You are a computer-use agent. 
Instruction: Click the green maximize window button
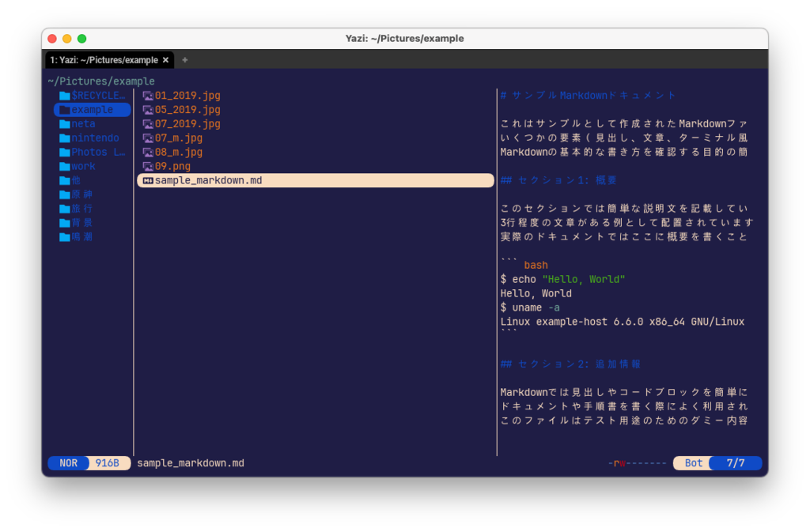click(81, 39)
